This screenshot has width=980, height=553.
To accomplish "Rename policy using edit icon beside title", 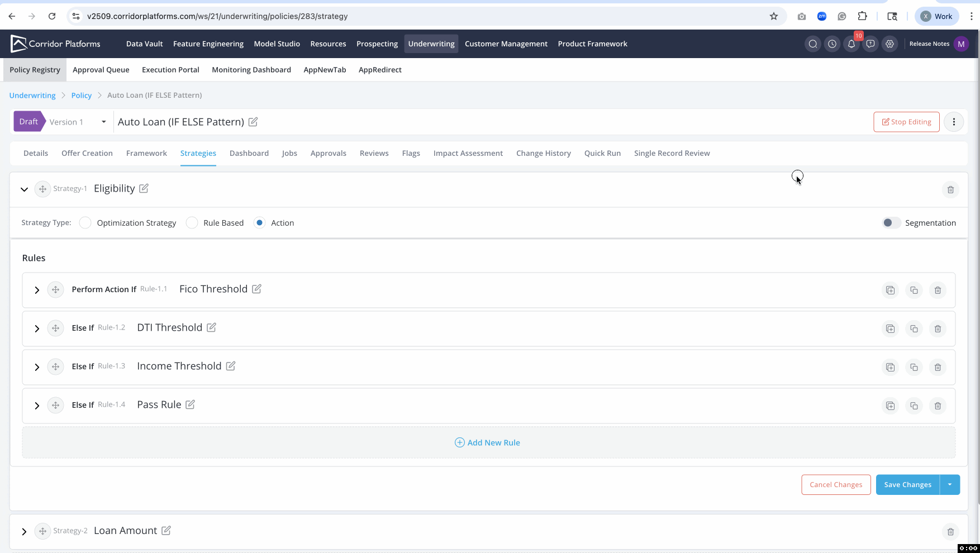I will coord(253,122).
